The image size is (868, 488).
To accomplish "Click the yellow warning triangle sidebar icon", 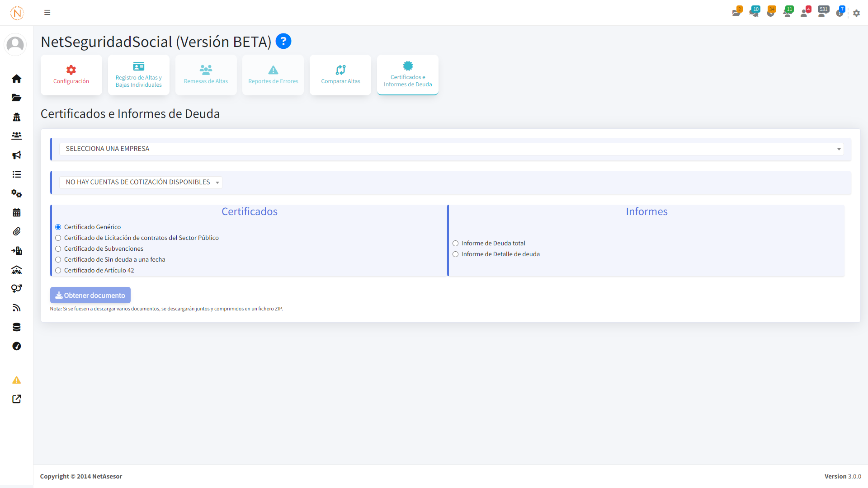I will tap(17, 380).
